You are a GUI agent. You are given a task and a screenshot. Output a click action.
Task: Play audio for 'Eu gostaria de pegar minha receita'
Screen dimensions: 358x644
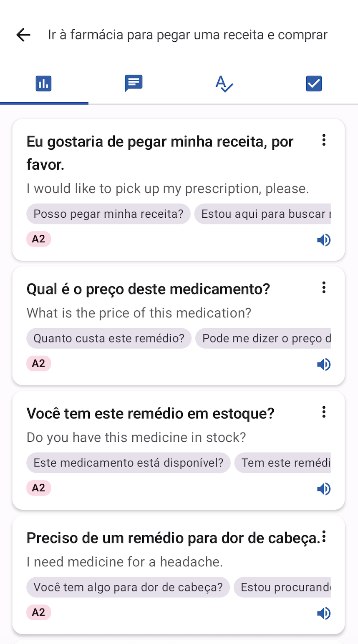click(x=324, y=240)
